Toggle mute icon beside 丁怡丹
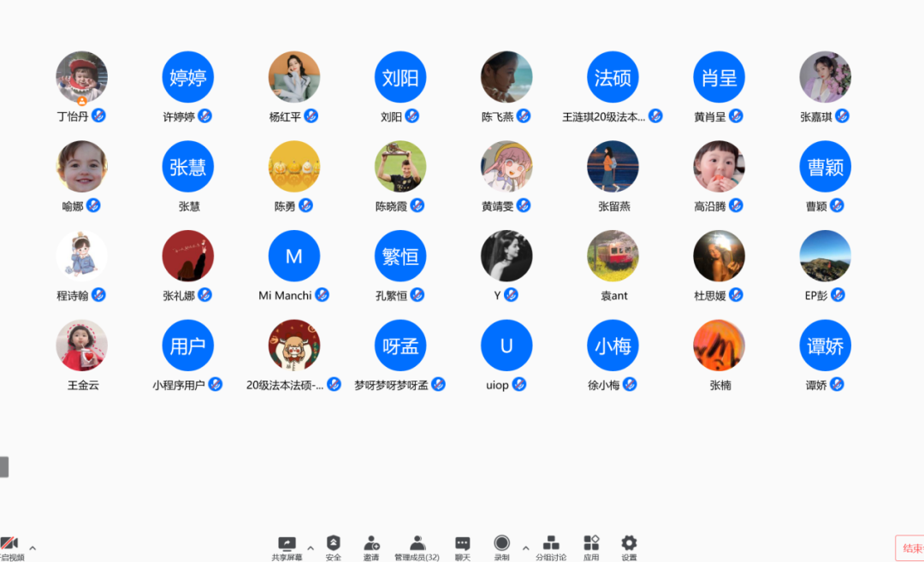This screenshot has width=924, height=562. tap(98, 115)
